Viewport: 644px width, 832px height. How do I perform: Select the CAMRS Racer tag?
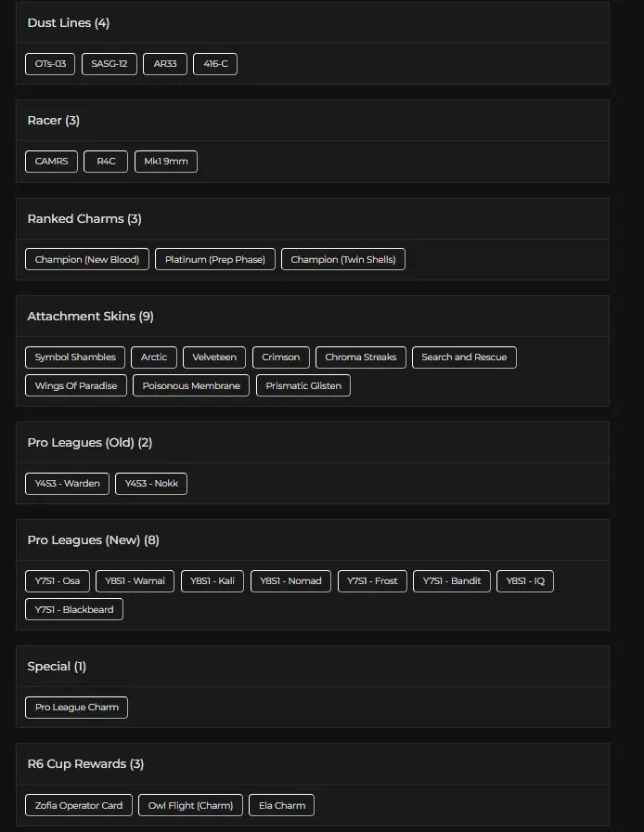click(51, 162)
